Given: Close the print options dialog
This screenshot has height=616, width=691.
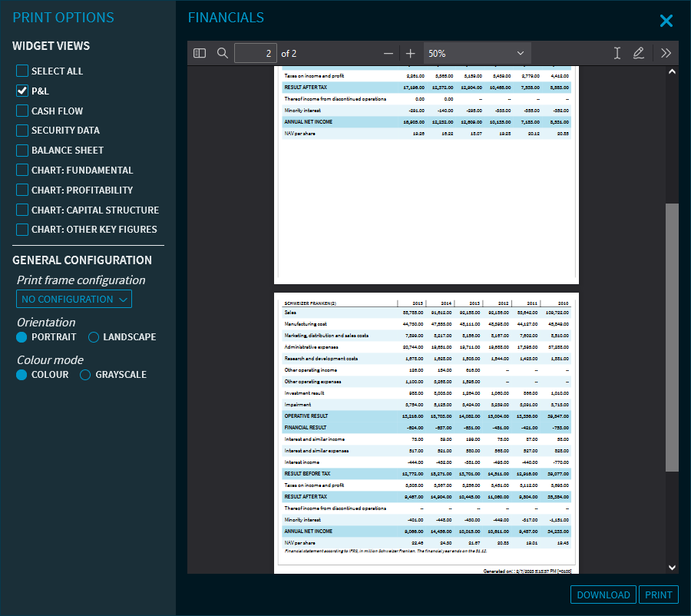Looking at the screenshot, I should click(x=666, y=21).
